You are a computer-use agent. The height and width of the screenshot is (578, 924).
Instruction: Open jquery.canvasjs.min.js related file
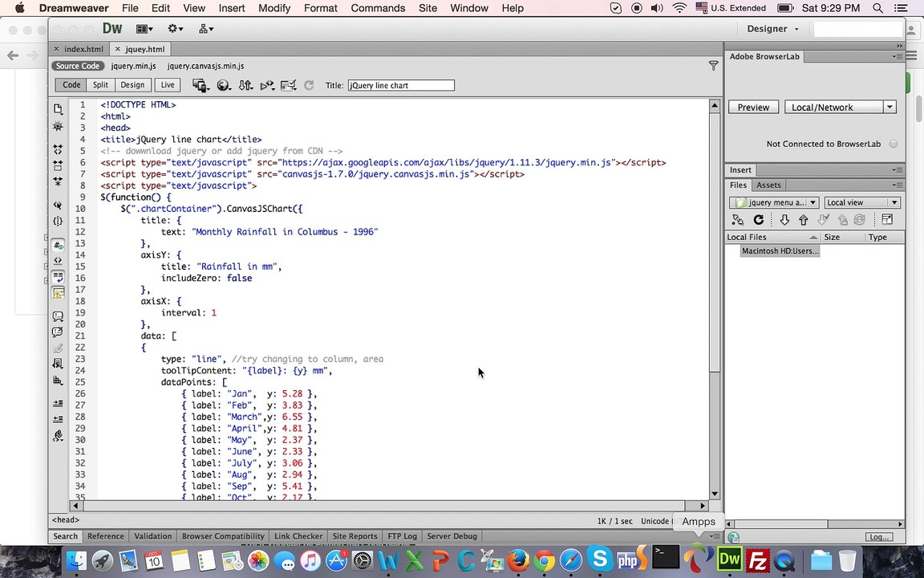[205, 66]
